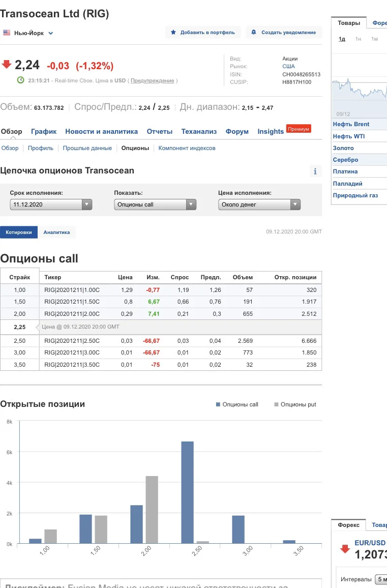Click the Добавить в портфель button

pyautogui.click(x=203, y=32)
